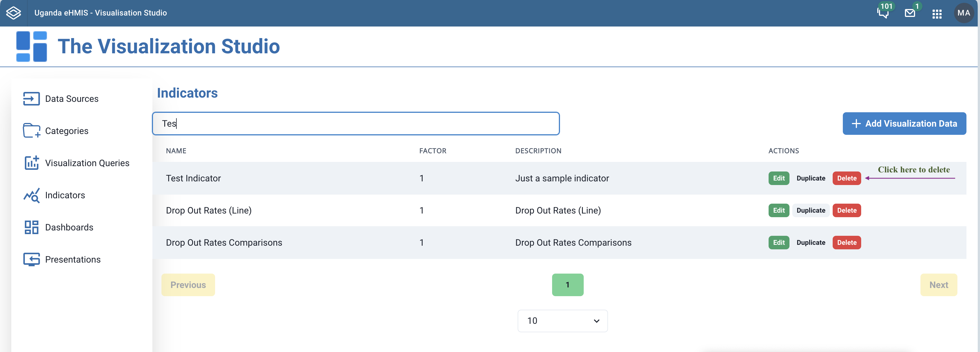Click the DHIS2 logo icon in header

coord(14,13)
